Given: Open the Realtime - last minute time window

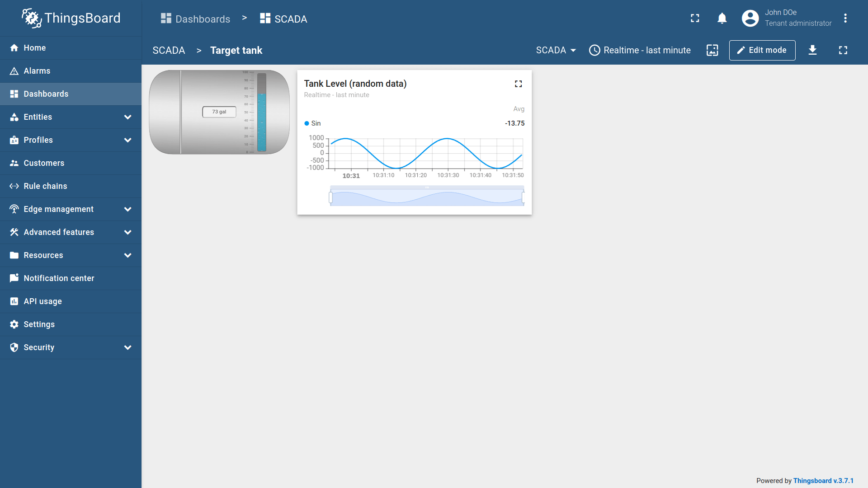Looking at the screenshot, I should (640, 50).
